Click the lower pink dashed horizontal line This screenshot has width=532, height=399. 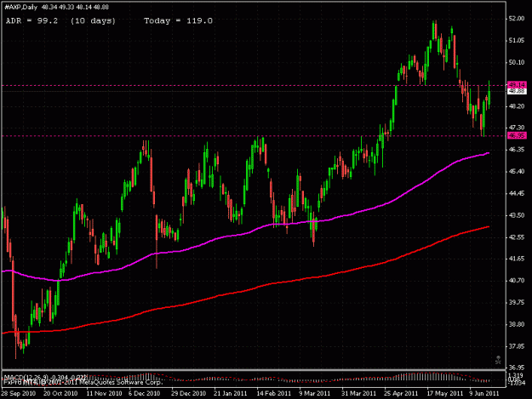tap(255, 136)
